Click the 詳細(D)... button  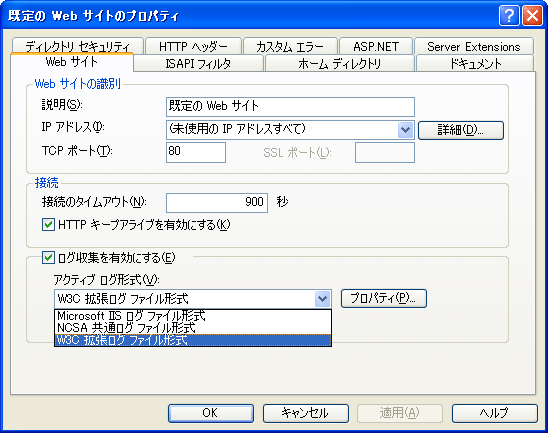461,130
